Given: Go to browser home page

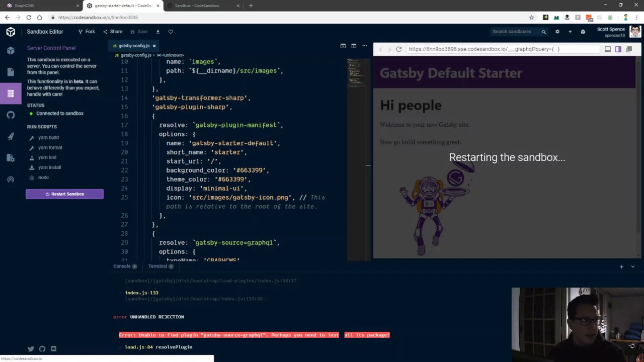Looking at the screenshot, I should tap(40, 18).
